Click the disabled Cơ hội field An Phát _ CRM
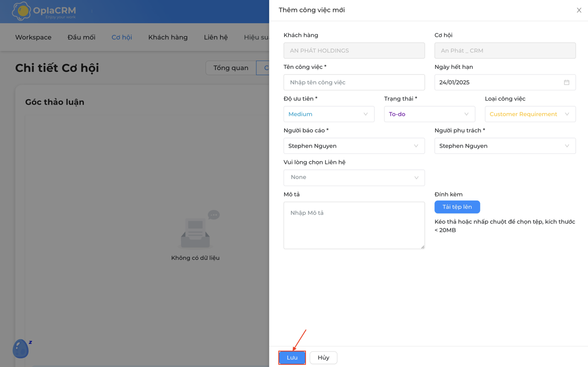This screenshot has width=588, height=367. click(x=505, y=51)
